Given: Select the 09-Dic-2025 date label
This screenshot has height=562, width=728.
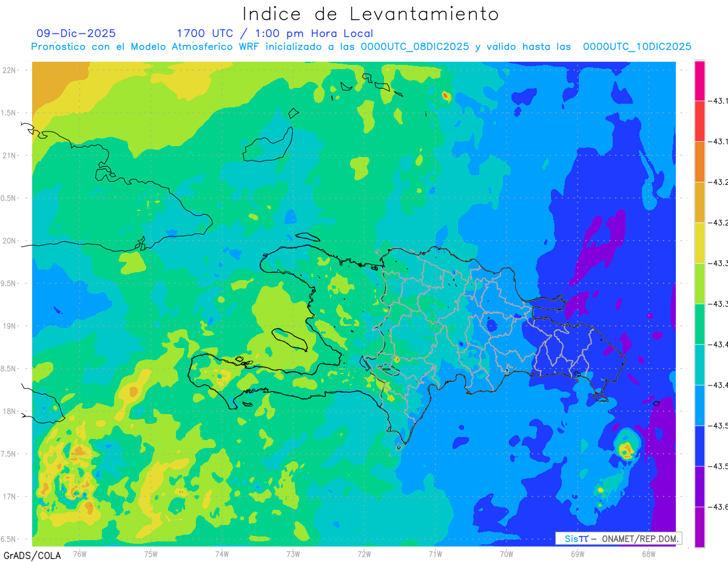Looking at the screenshot, I should point(76,33).
